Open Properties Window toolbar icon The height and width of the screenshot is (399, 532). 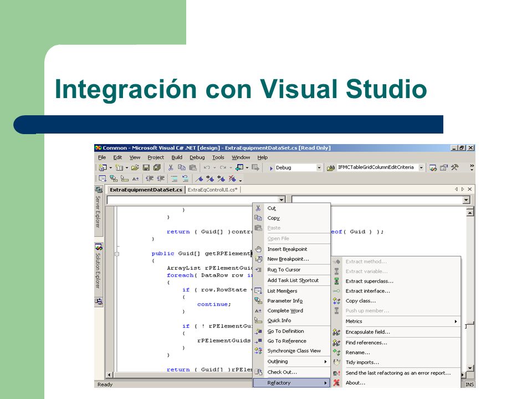click(444, 167)
